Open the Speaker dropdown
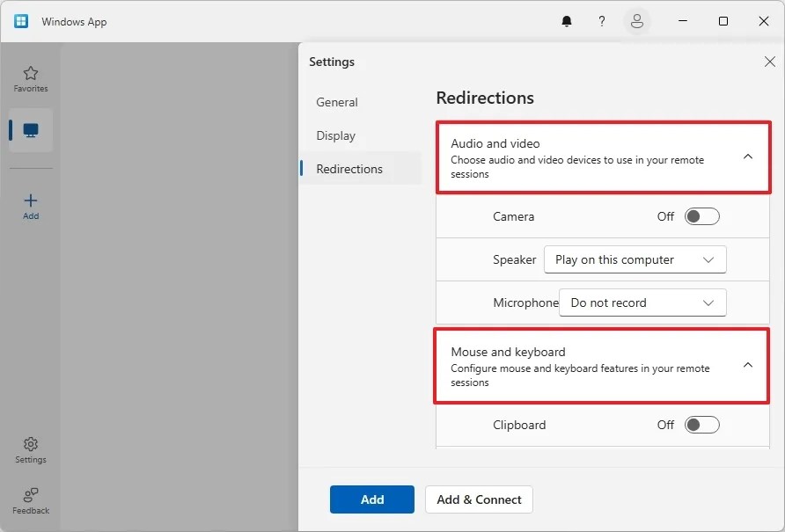 coord(635,259)
